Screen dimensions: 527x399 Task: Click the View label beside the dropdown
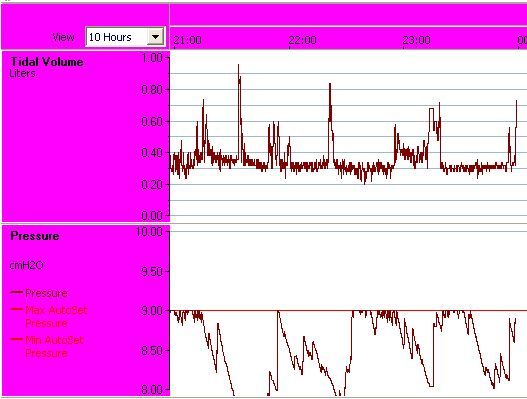click(x=64, y=37)
